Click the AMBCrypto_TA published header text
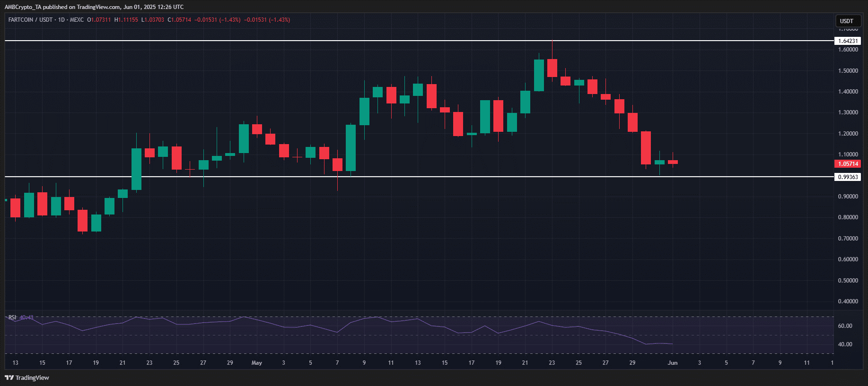 94,7
